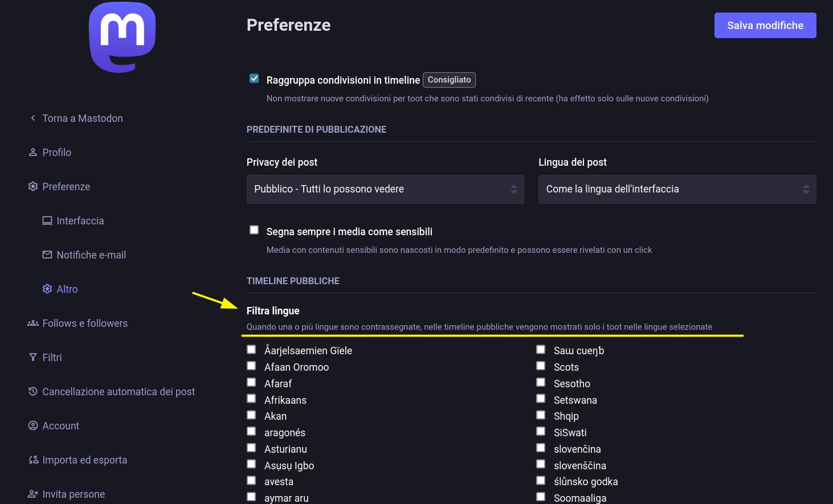
Task: Click the Filtri funnel icon
Action: tap(33, 357)
